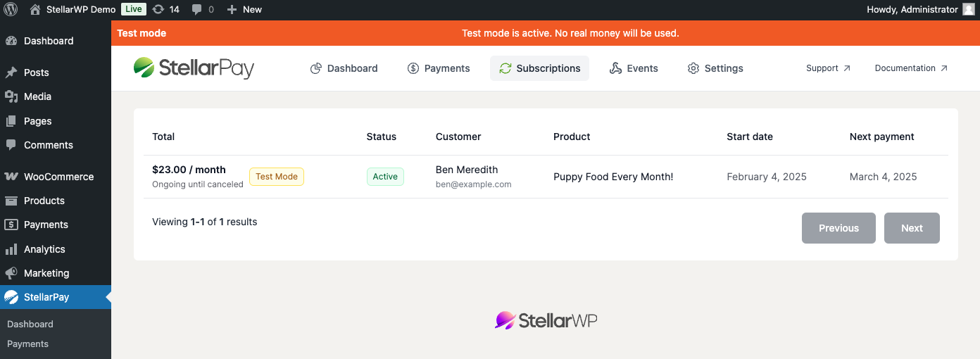
Task: Select the Payments tab in StellarPay header
Action: pos(439,68)
